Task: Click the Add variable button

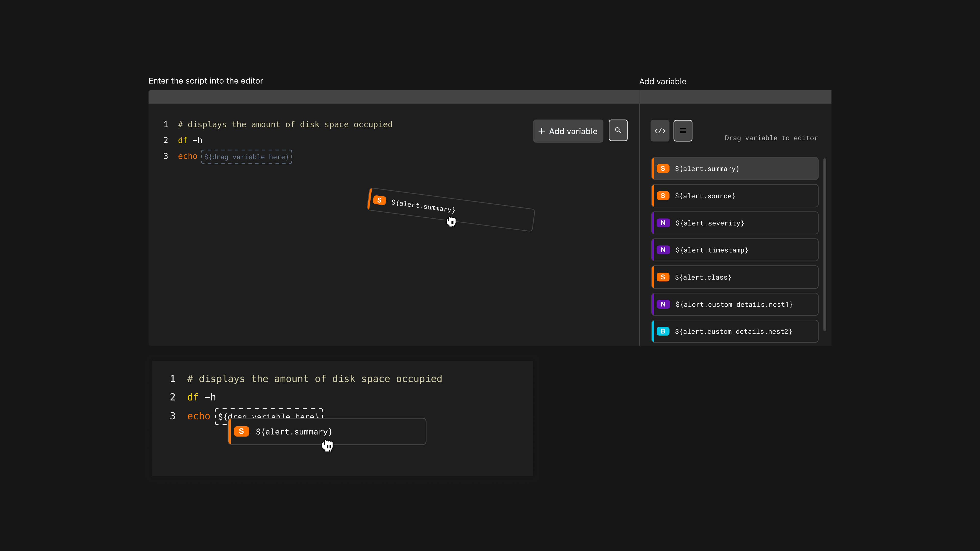Action: (x=568, y=131)
